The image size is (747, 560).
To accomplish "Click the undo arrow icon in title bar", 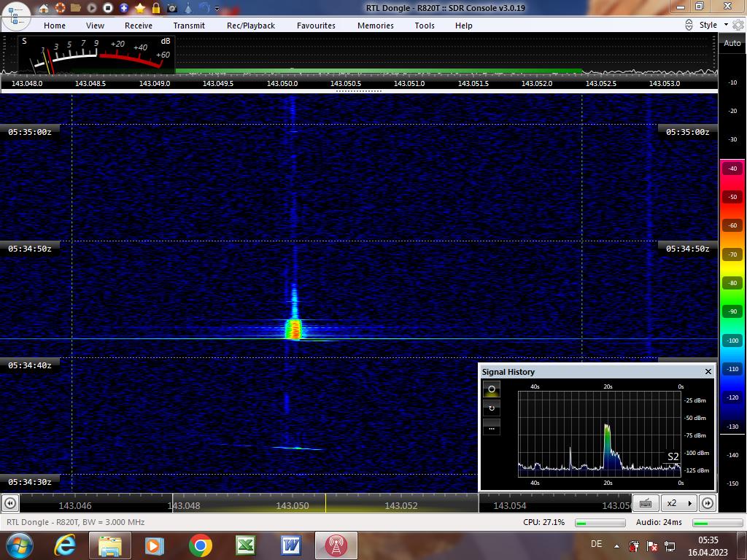I will tap(204, 7).
